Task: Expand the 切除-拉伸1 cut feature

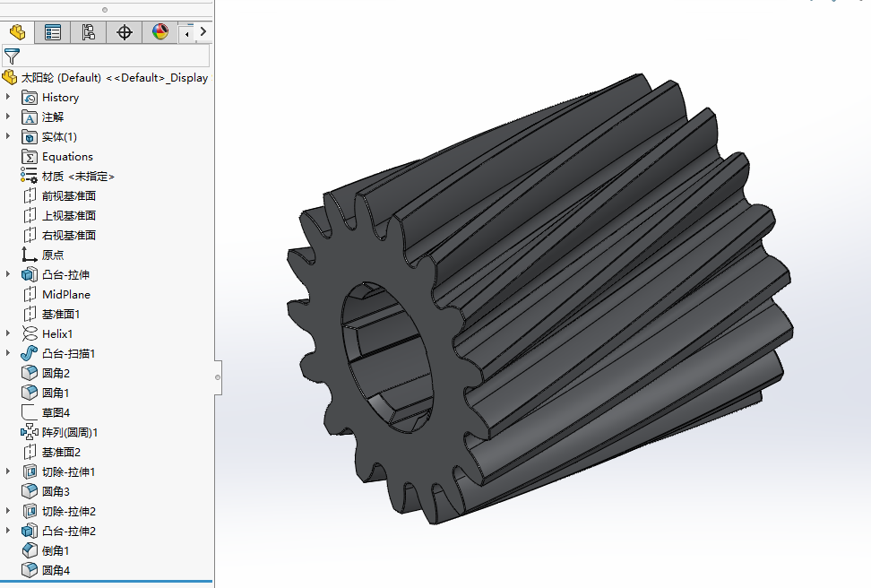Action: click(8, 471)
